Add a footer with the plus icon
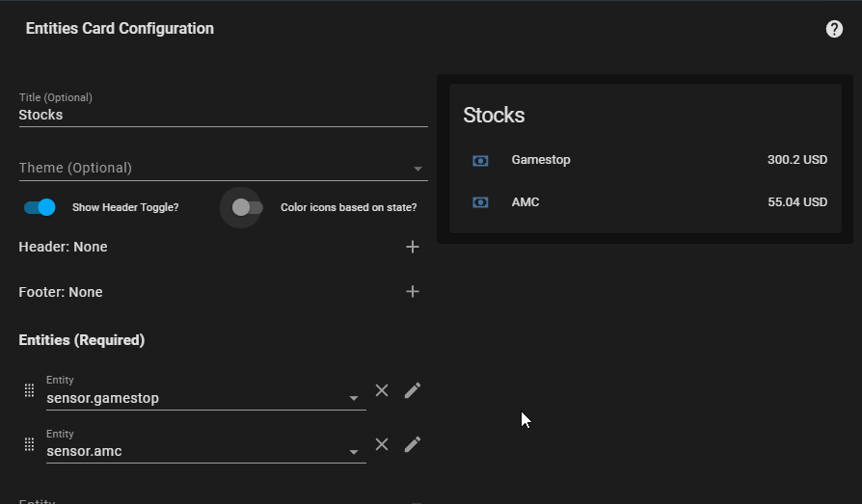The width and height of the screenshot is (862, 504). click(x=413, y=291)
